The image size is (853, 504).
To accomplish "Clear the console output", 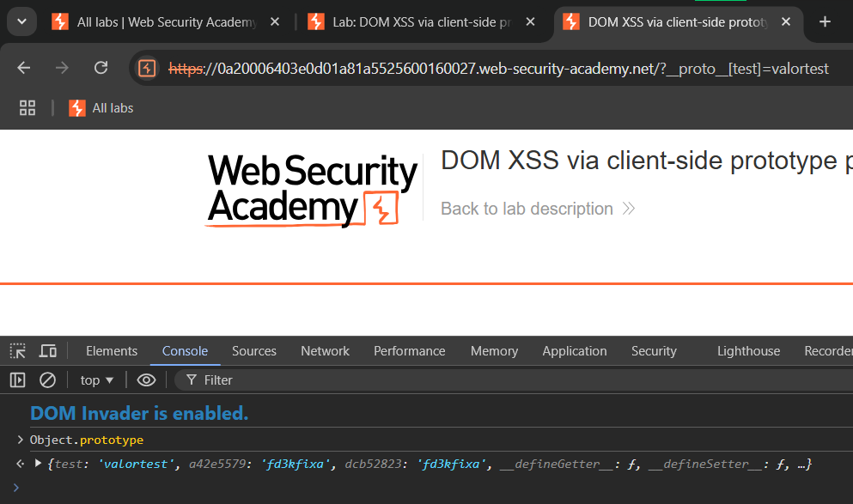I will point(48,380).
